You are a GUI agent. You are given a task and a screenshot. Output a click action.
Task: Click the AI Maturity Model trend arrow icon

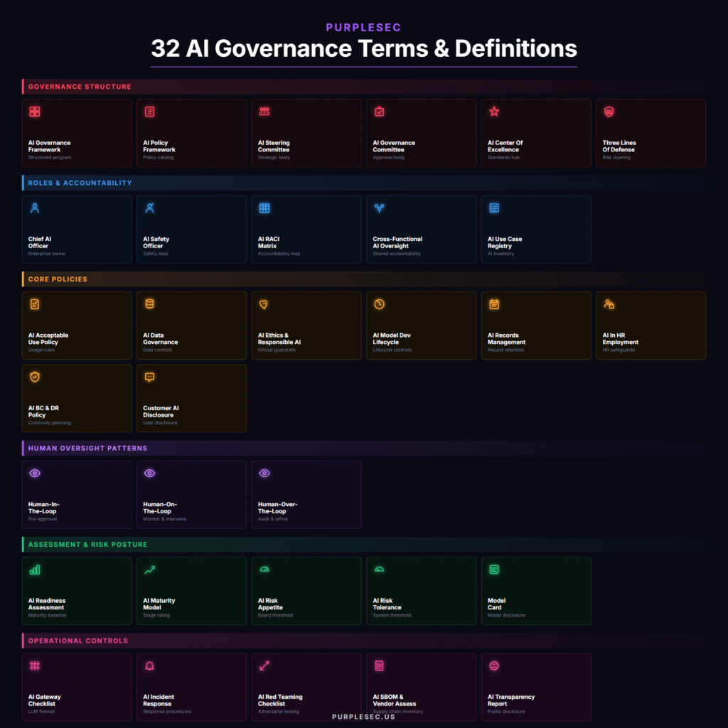coord(149,569)
